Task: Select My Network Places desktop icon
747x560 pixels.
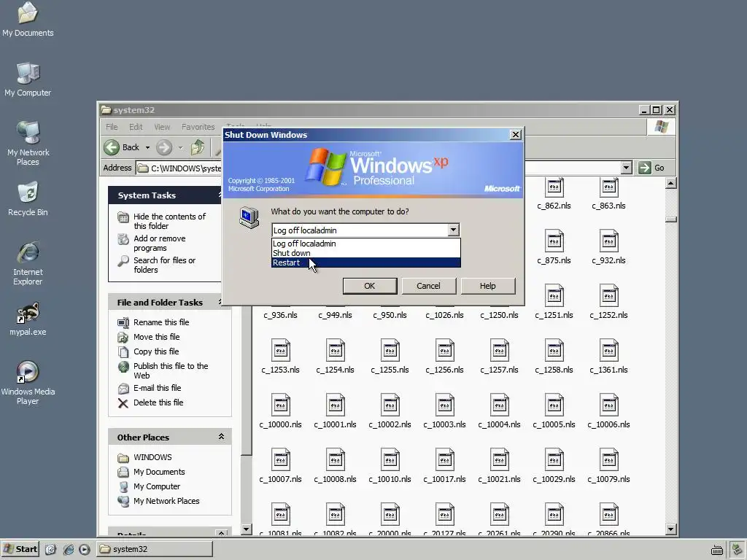Action: coord(28,144)
